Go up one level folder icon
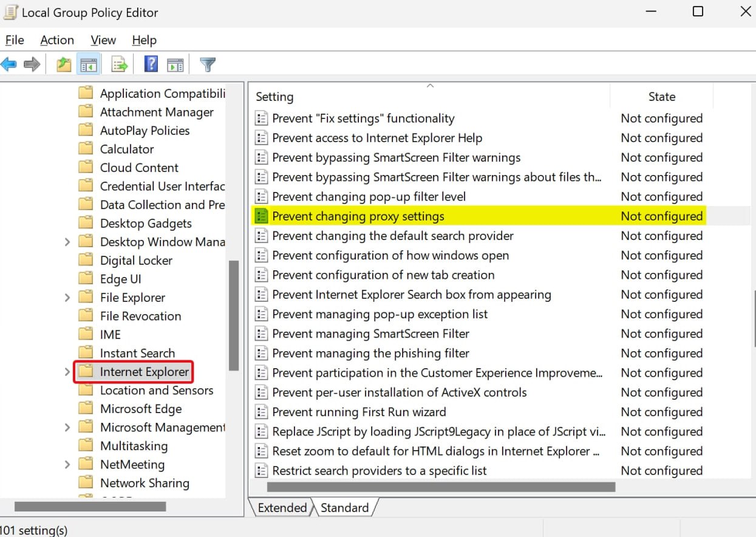Image resolution: width=756 pixels, height=537 pixels. pos(64,64)
